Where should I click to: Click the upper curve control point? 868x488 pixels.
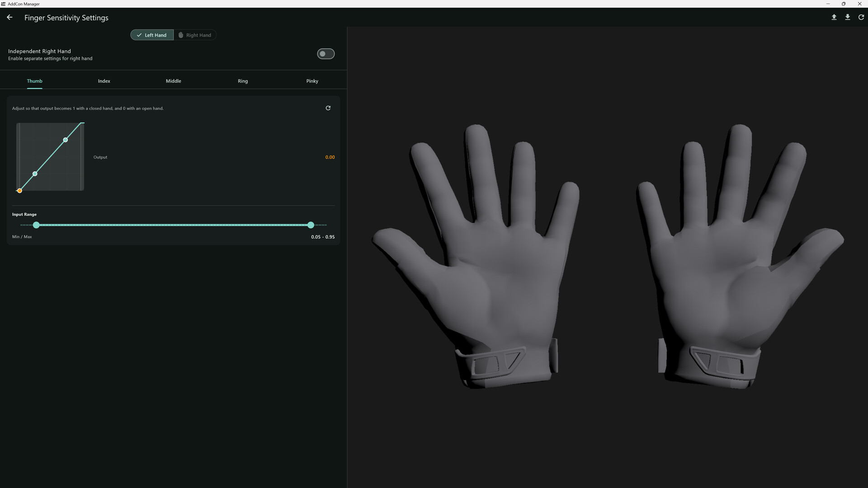(66, 140)
